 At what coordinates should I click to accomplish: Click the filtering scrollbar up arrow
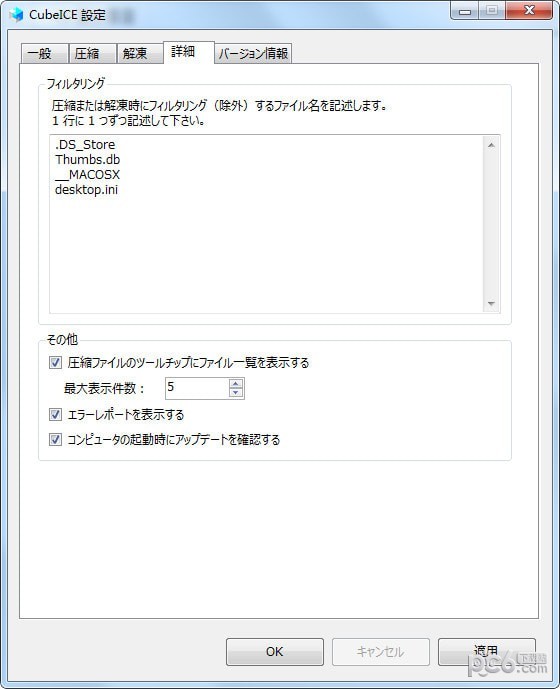tap(491, 145)
